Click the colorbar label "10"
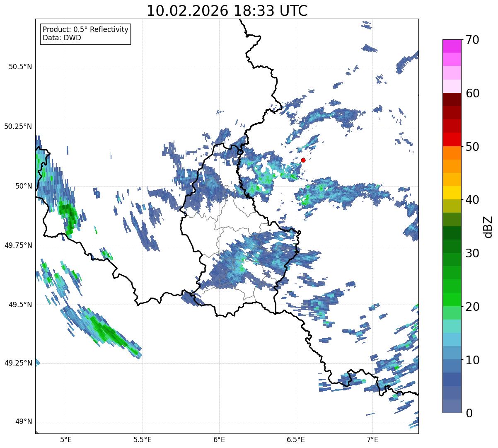The image size is (498, 448). point(472,360)
